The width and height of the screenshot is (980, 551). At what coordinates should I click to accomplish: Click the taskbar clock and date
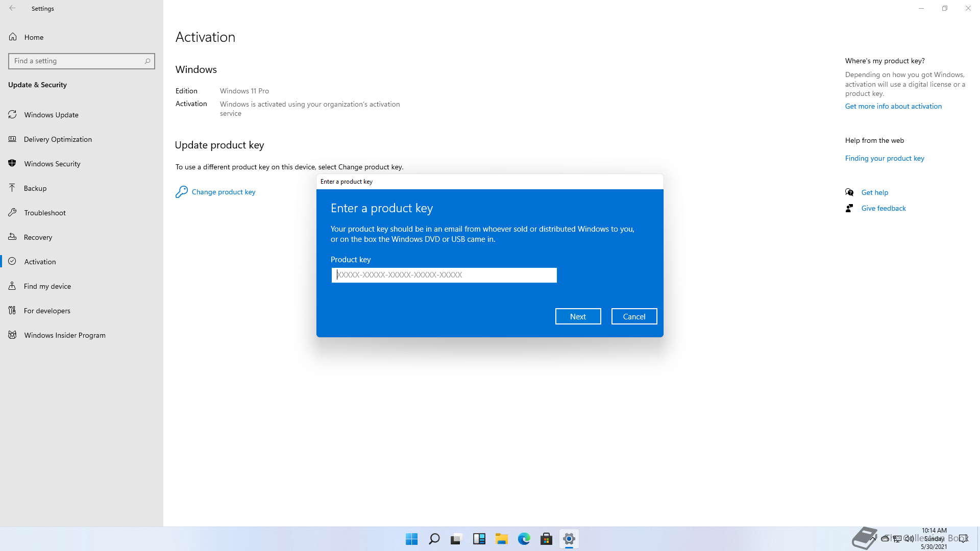pyautogui.click(x=934, y=539)
